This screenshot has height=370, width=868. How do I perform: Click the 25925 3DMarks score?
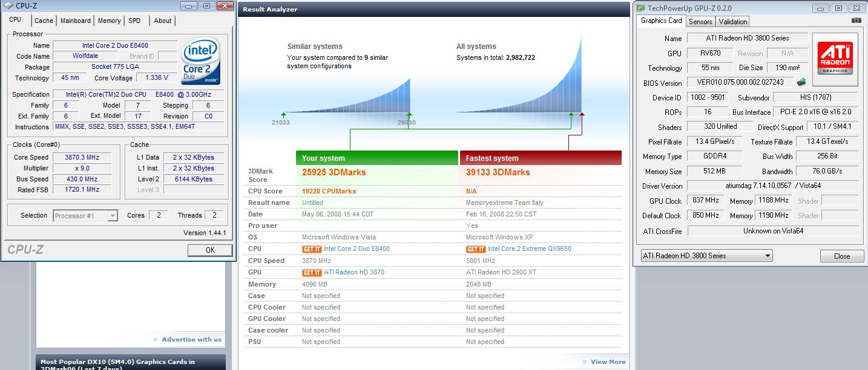click(334, 172)
